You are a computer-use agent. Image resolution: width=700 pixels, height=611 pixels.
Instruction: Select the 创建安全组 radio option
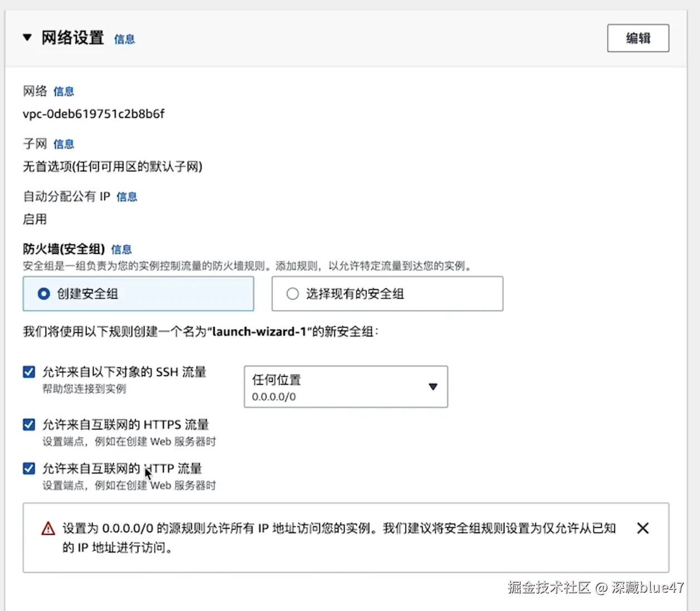tap(44, 294)
